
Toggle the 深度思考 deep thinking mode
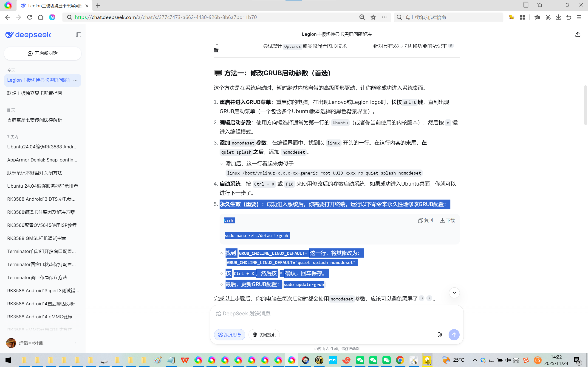click(x=229, y=335)
